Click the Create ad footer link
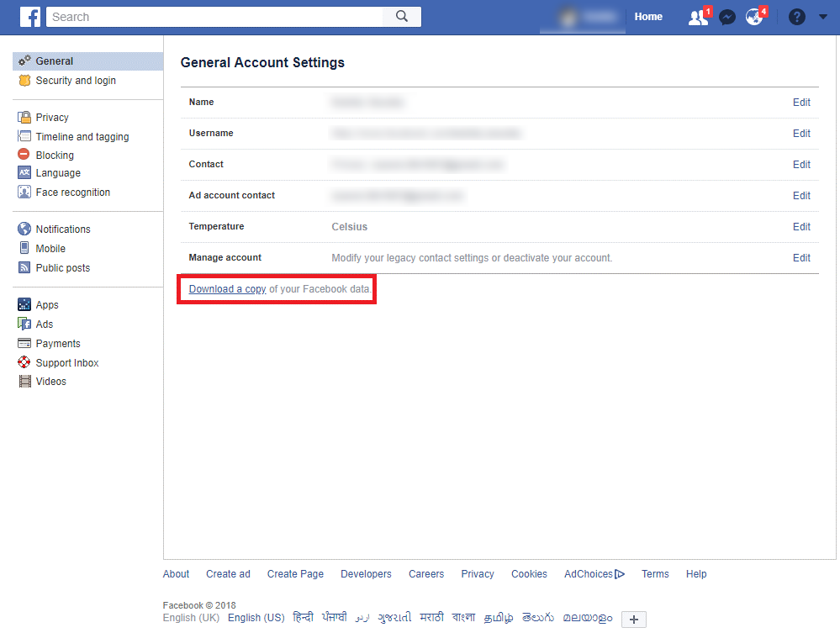840x633 pixels. (228, 573)
